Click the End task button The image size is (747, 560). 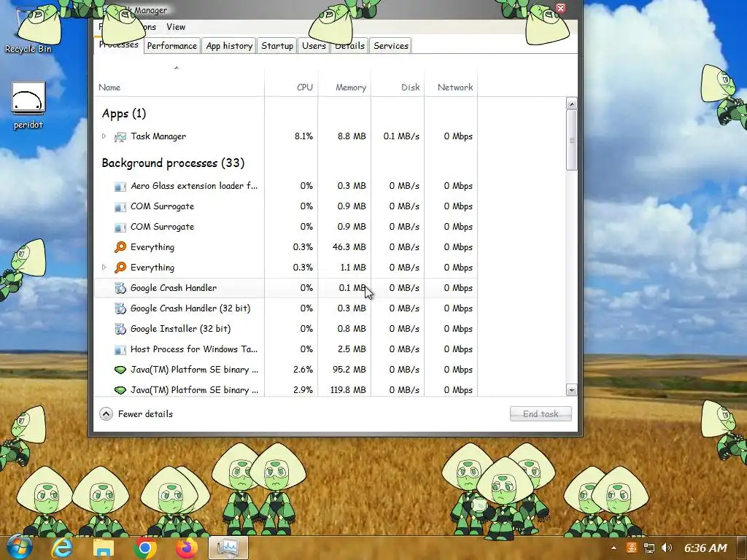click(541, 414)
